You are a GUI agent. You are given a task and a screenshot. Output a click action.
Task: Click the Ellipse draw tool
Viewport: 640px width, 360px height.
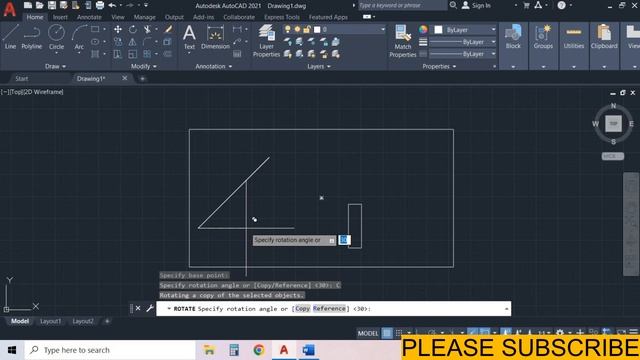[95, 42]
